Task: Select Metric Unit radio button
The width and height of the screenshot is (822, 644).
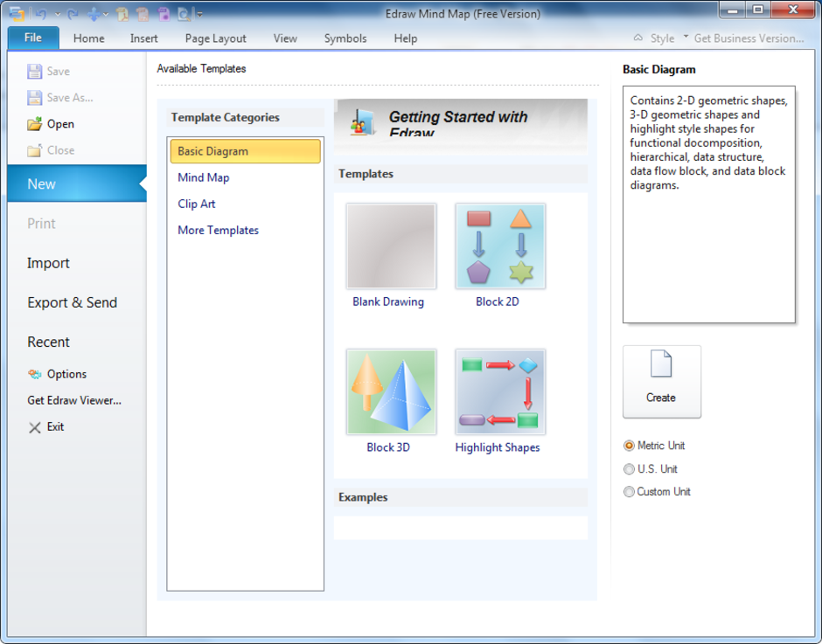Action: [x=629, y=446]
